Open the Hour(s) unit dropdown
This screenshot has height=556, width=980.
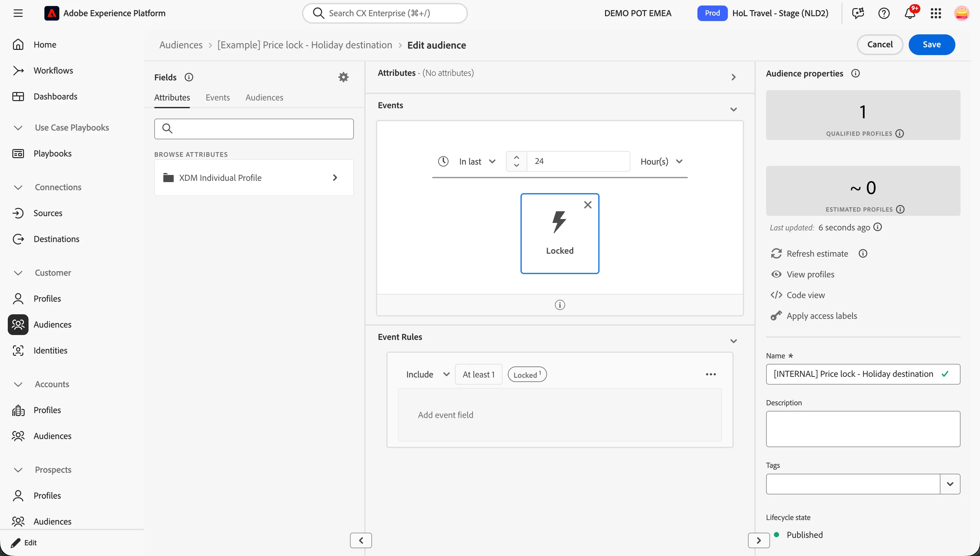[x=661, y=162]
